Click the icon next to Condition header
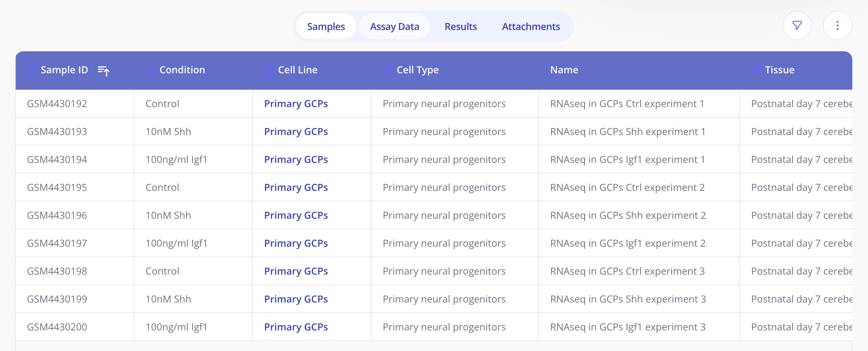This screenshot has width=868, height=351. pos(151,70)
